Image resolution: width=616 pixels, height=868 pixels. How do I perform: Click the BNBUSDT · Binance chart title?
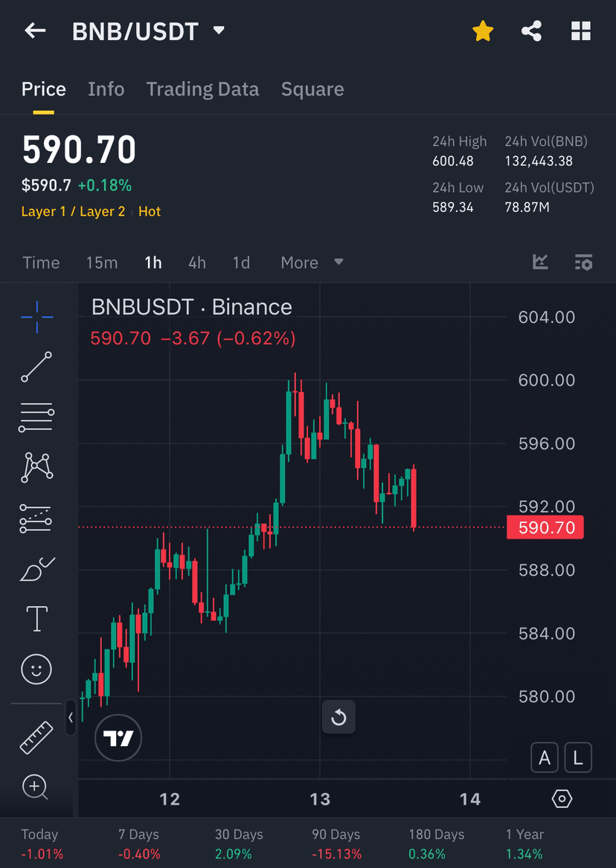pyautogui.click(x=191, y=306)
